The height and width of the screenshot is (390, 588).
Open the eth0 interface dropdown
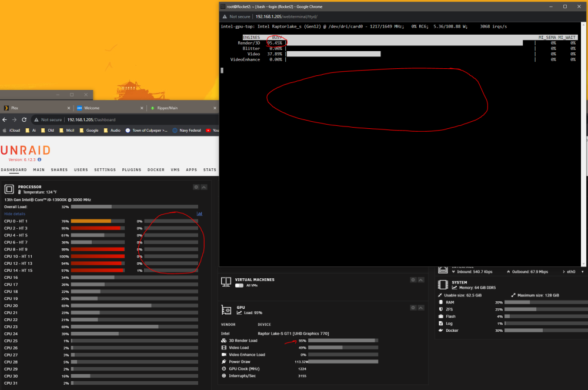(582, 272)
